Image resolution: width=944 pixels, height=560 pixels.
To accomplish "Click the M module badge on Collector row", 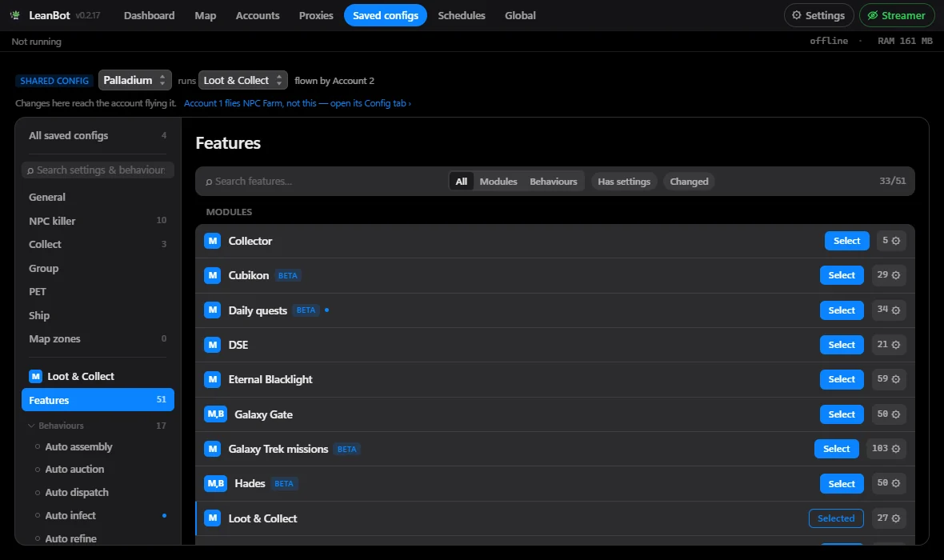I will click(x=213, y=241).
